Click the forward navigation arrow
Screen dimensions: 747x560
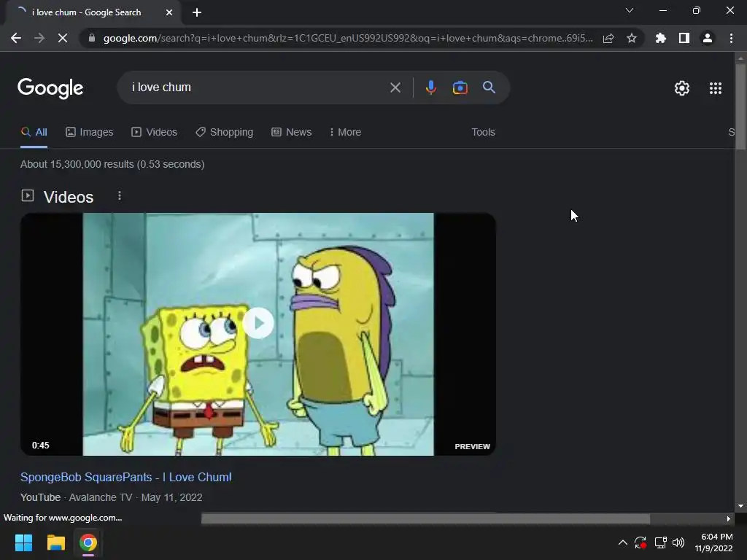(39, 38)
